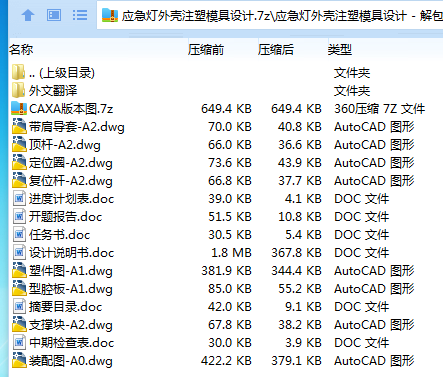The image size is (443, 377).
Task: Click the 422.2 KB size of 装配图-A0.dwg
Action: click(226, 361)
